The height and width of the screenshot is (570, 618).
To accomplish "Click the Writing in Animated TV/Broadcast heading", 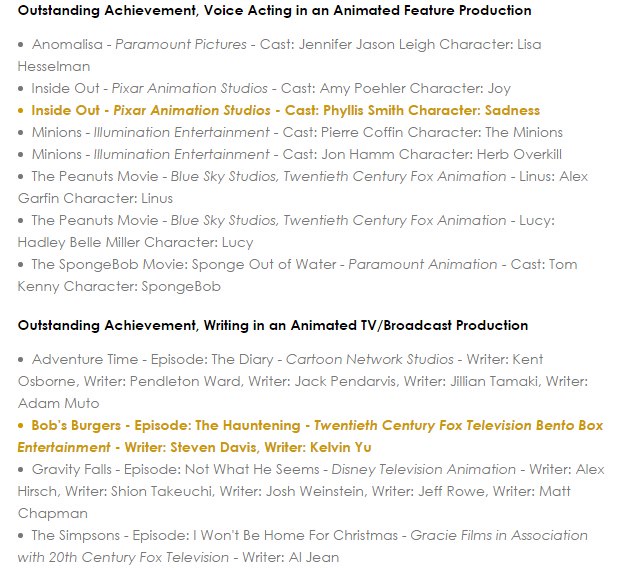I will (x=272, y=326).
